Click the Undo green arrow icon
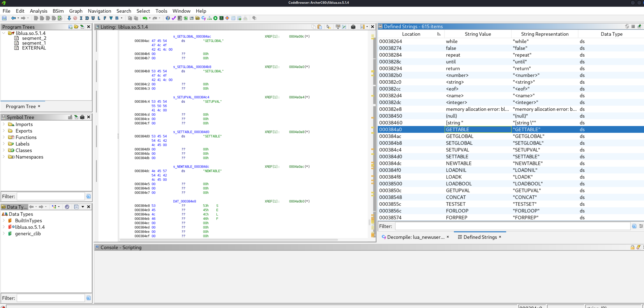The width and height of the screenshot is (644, 308). pos(145,18)
